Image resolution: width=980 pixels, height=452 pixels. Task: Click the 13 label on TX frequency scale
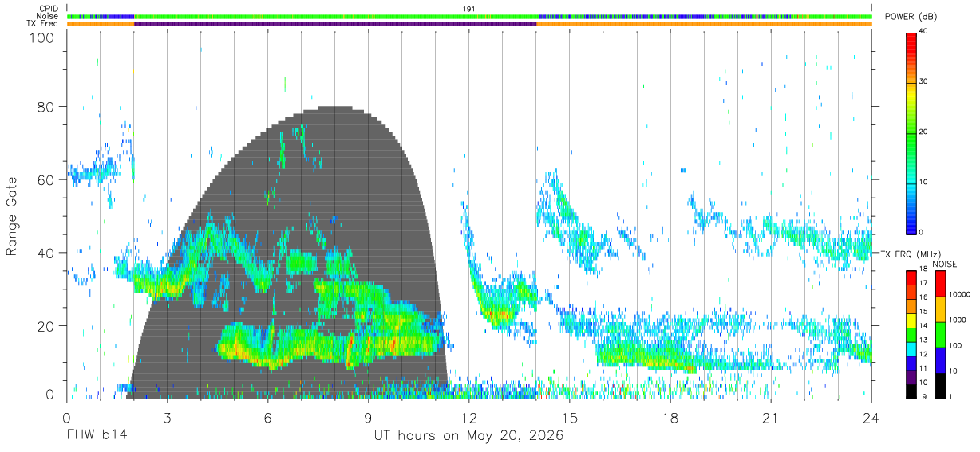click(x=923, y=340)
